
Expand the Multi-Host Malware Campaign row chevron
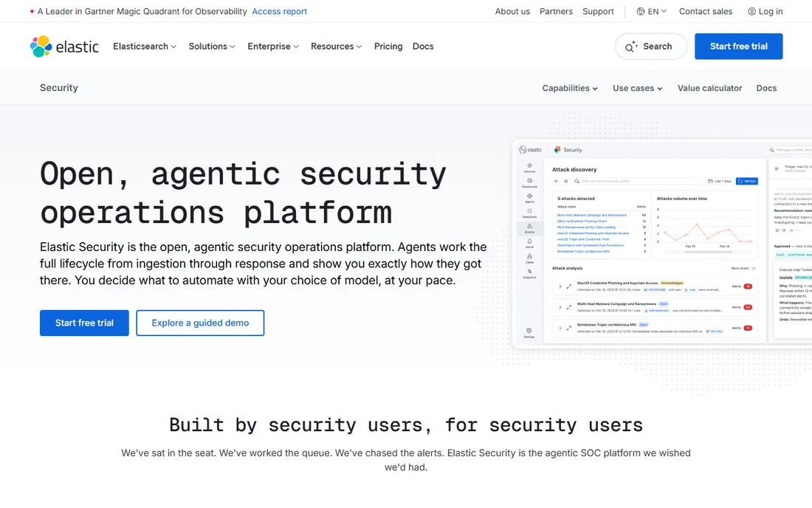560,307
